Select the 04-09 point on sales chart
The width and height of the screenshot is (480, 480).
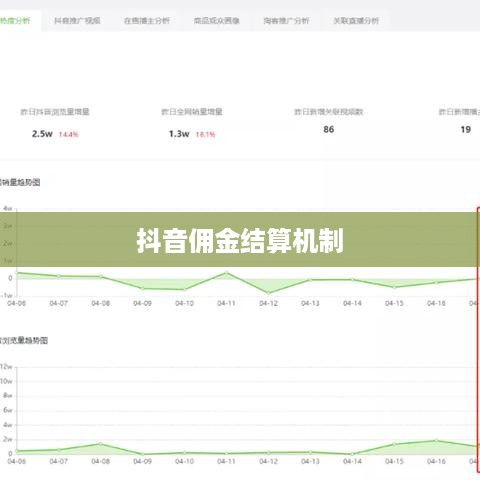[x=143, y=288]
